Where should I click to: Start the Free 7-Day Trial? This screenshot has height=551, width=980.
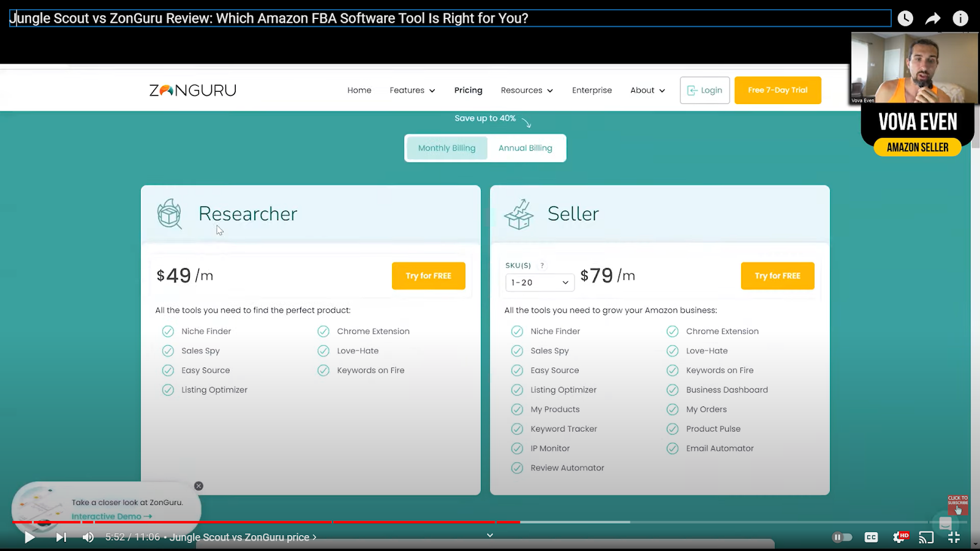coord(778,91)
